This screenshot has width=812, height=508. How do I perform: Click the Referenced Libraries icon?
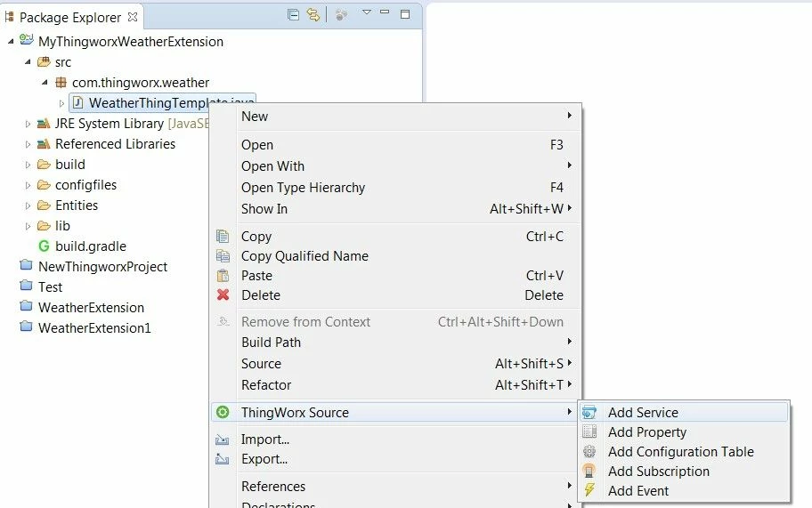44,144
